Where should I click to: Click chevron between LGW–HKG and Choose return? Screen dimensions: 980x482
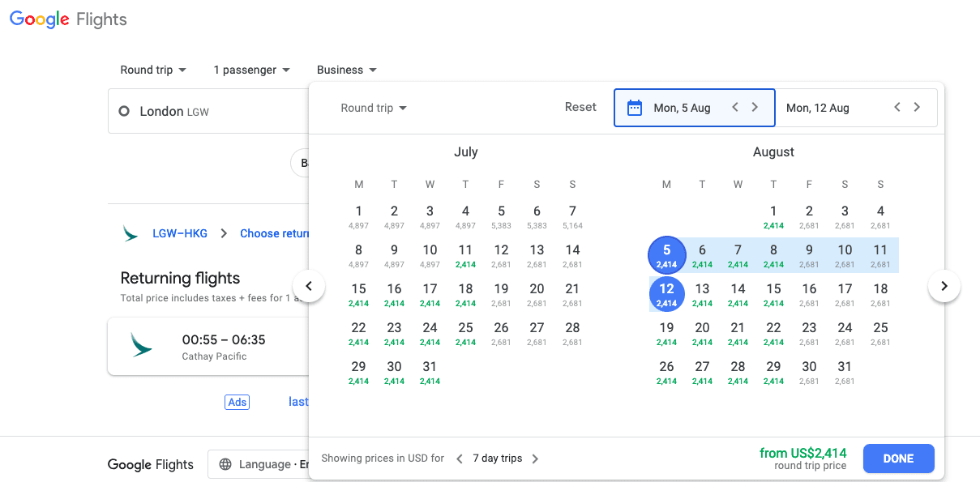[224, 233]
